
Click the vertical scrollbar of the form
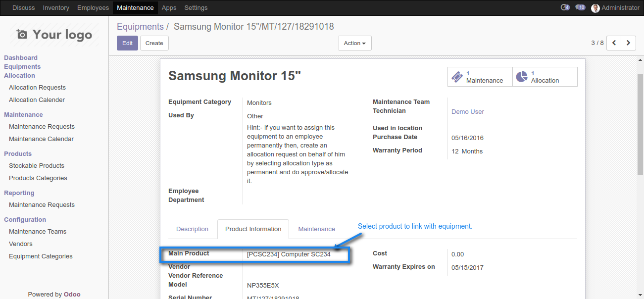click(640, 124)
